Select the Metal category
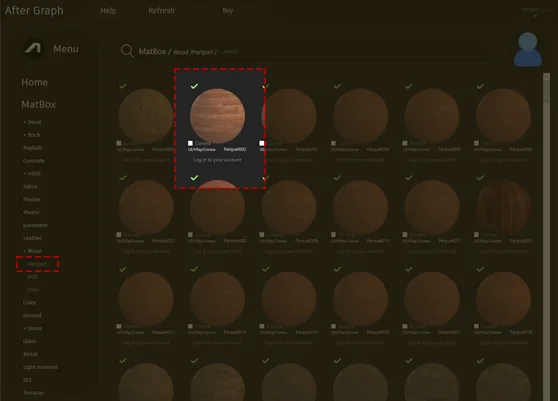558x401 pixels. [30, 354]
